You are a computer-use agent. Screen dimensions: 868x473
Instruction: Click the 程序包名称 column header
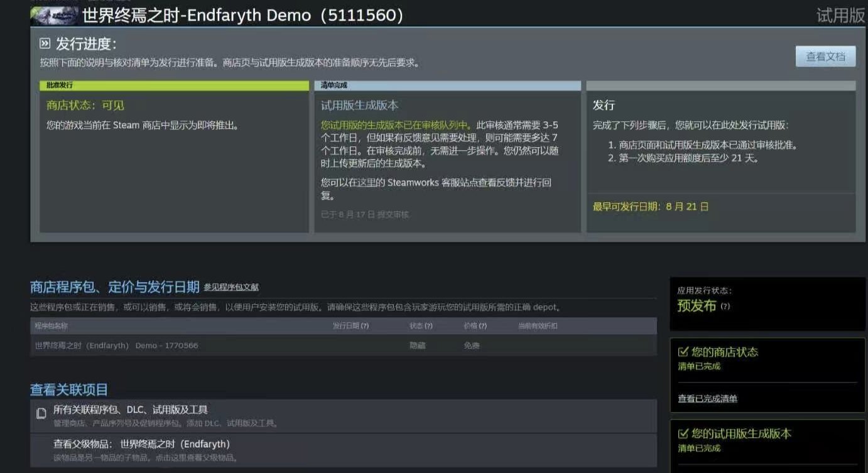(x=52, y=326)
